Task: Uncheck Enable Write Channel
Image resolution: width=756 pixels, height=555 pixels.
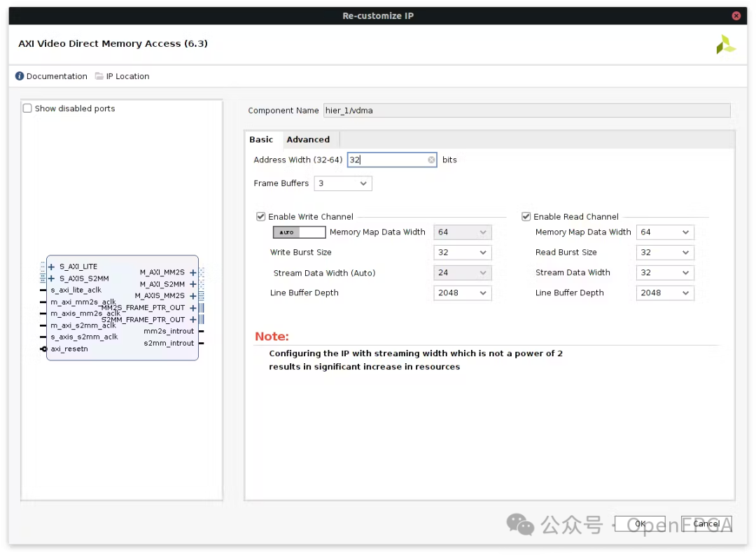Action: 261,217
